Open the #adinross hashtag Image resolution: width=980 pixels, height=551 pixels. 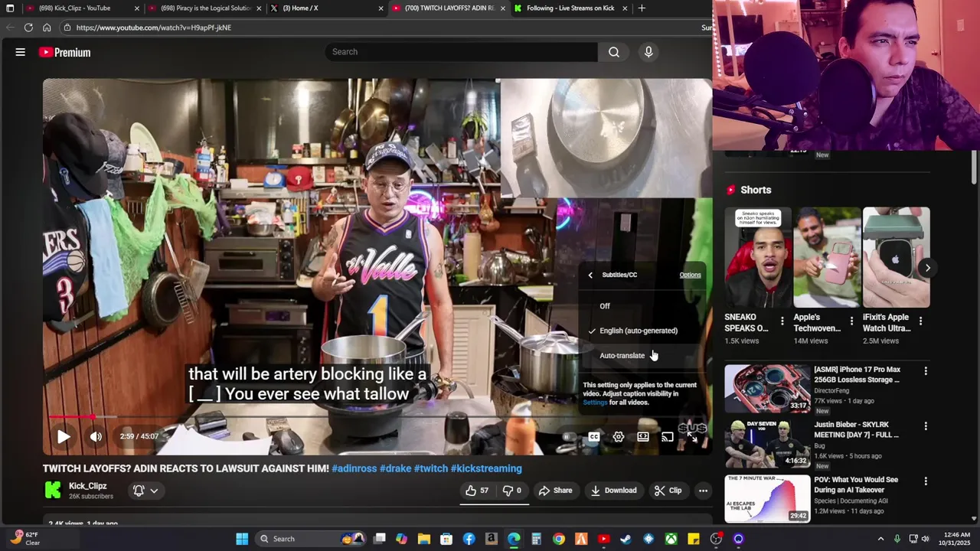pos(354,468)
